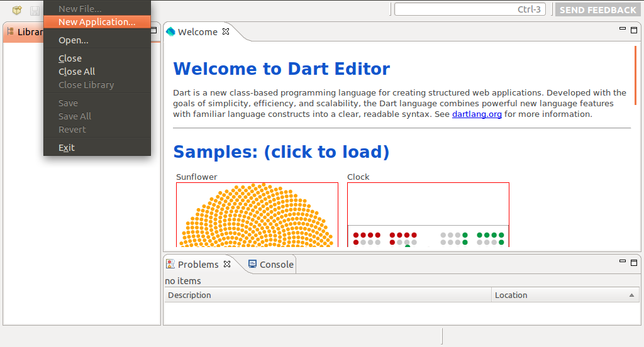Open the dartlang.org link
644x347 pixels.
click(477, 114)
